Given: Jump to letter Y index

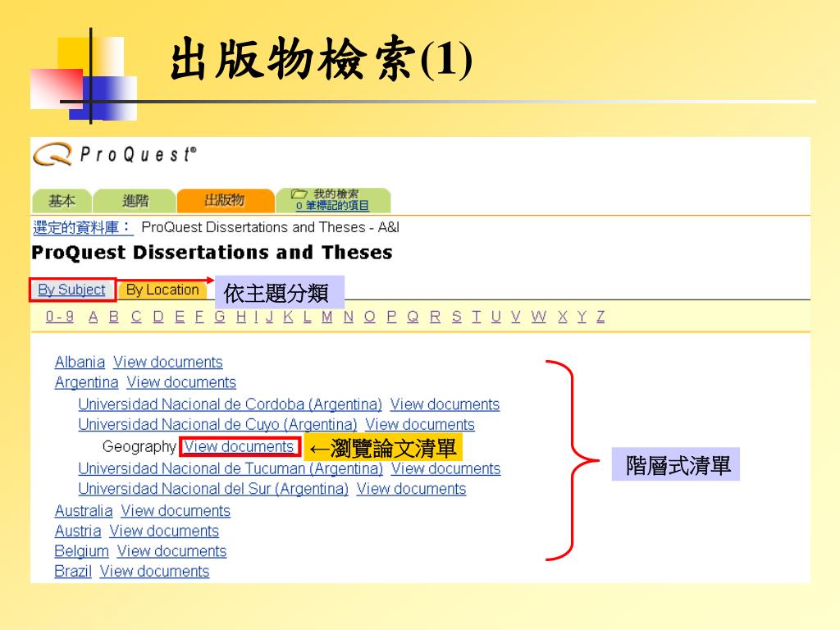Looking at the screenshot, I should 582,317.
